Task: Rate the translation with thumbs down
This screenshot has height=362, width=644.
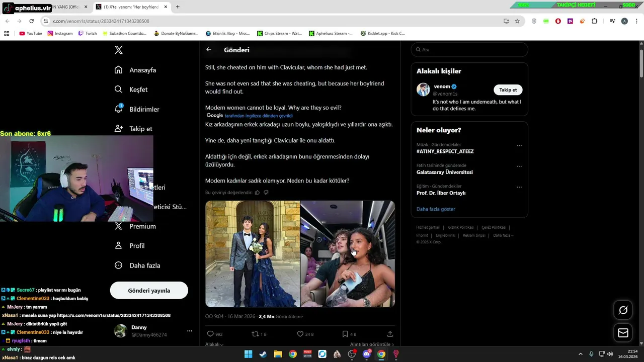Action: coord(266,193)
